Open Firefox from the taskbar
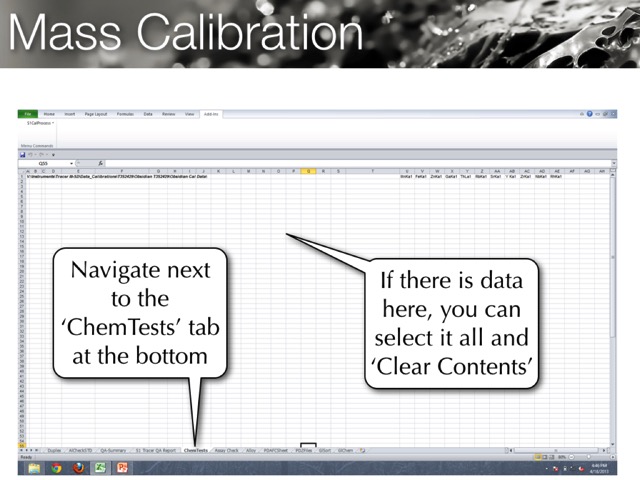 (79, 467)
